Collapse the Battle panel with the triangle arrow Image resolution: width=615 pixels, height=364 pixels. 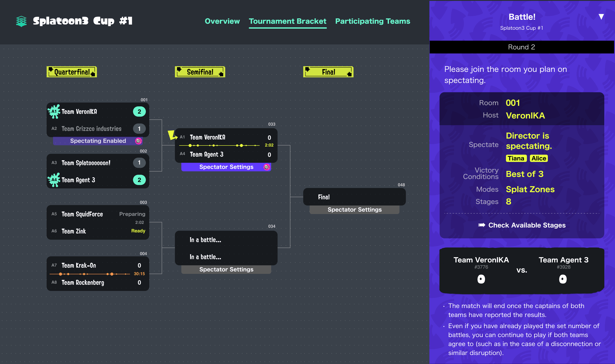coord(601,17)
